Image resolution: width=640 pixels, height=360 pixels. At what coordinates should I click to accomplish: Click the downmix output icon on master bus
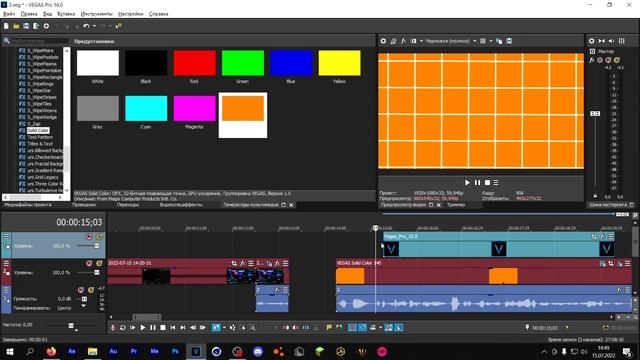click(602, 41)
